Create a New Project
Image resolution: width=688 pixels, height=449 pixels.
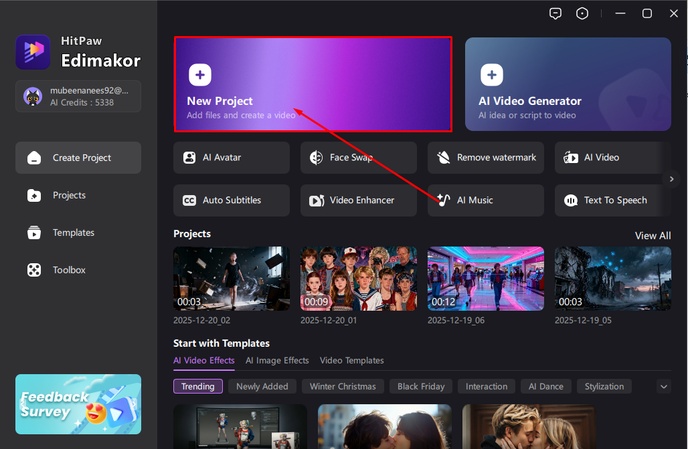[x=313, y=85]
